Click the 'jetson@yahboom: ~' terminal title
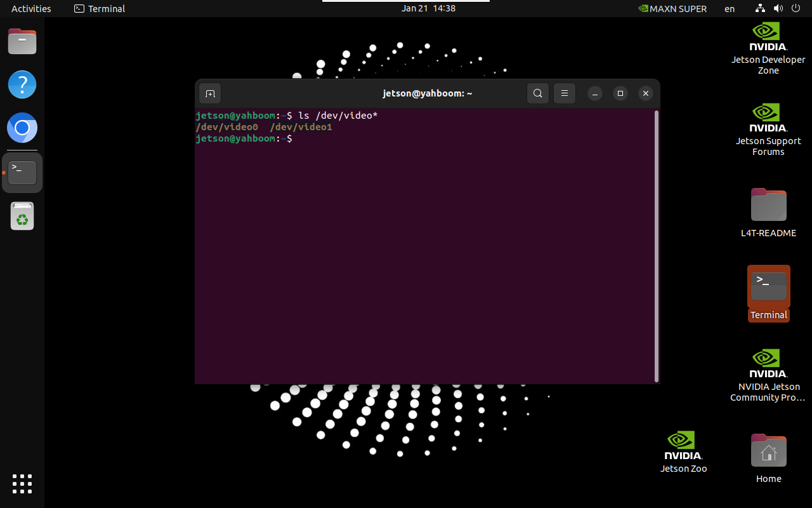 point(428,93)
